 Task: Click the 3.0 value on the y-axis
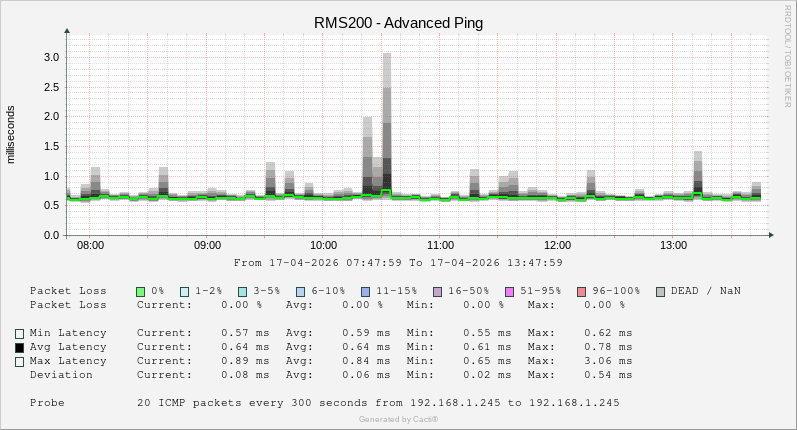point(51,57)
